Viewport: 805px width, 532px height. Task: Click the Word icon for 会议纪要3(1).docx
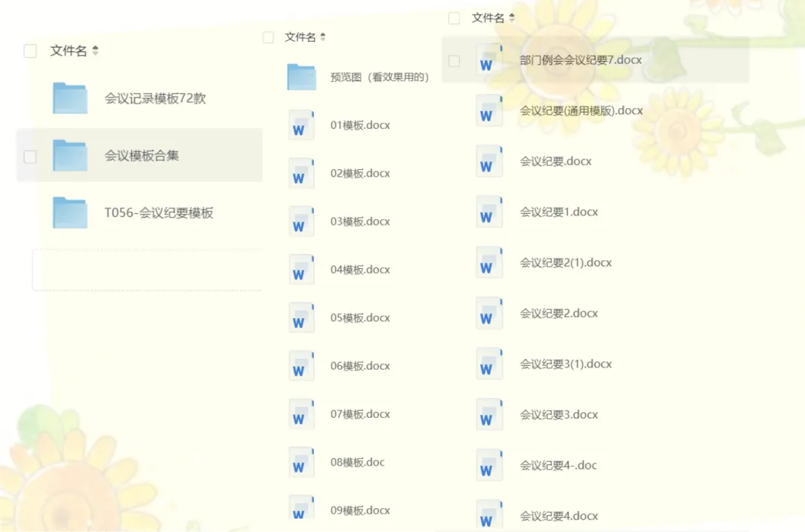coord(489,364)
